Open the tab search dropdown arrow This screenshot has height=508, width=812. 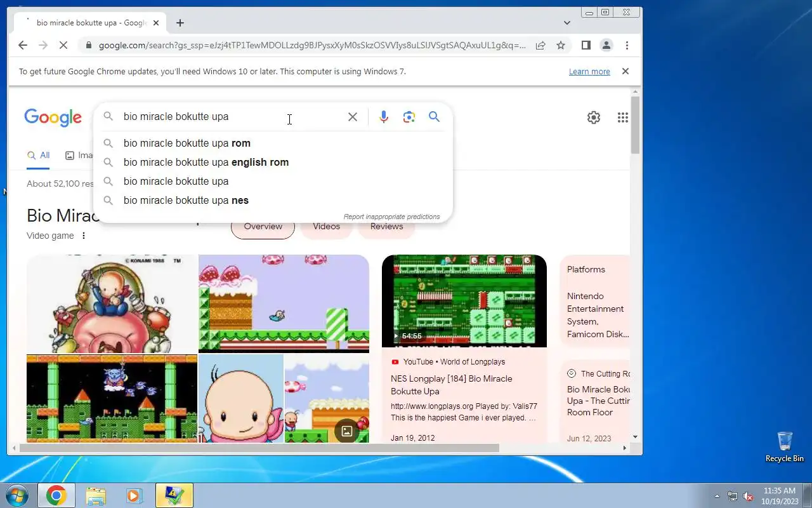pyautogui.click(x=567, y=23)
